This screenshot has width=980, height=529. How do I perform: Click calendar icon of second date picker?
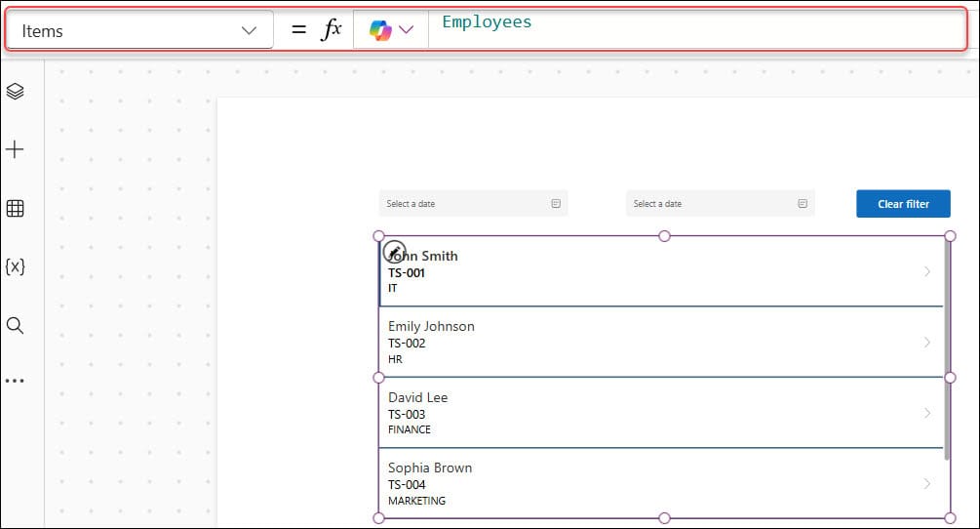pyautogui.click(x=803, y=204)
